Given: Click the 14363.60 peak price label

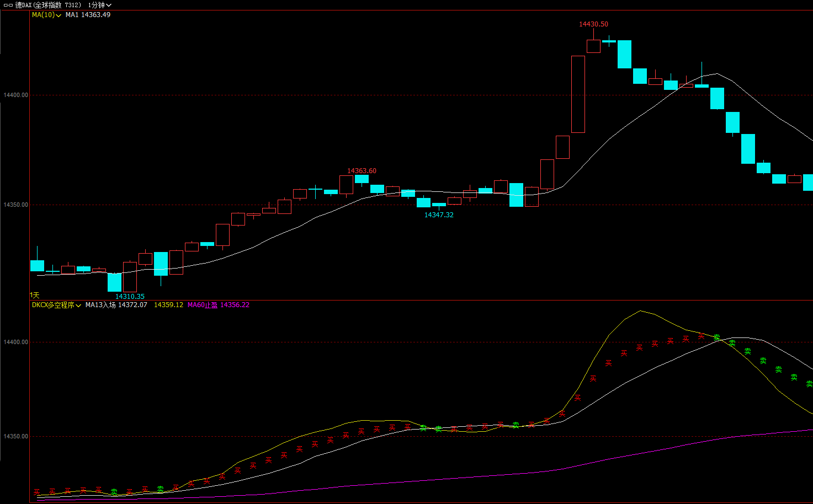Looking at the screenshot, I should point(362,171).
